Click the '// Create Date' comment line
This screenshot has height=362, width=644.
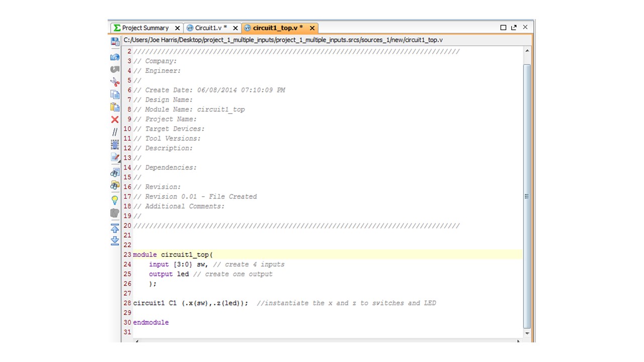coord(209,90)
